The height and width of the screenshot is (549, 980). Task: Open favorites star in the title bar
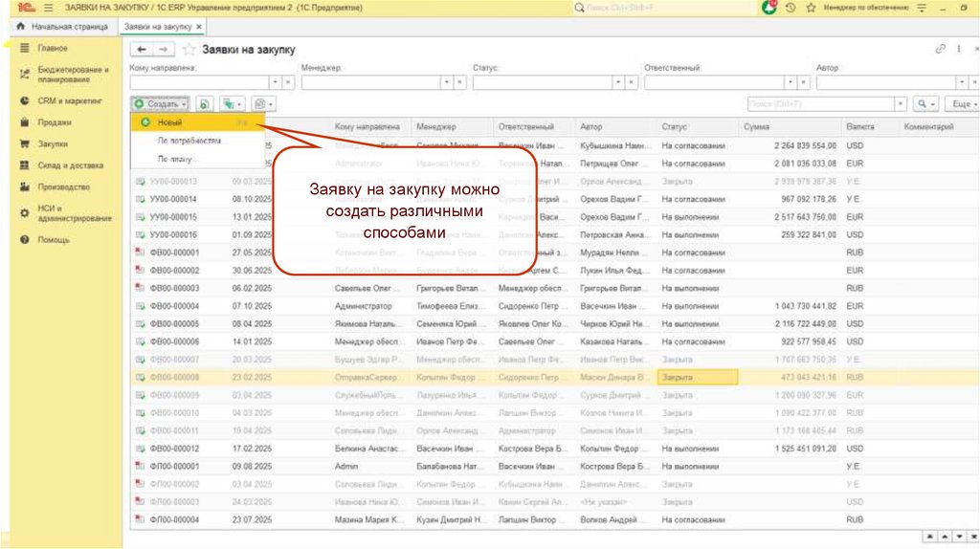click(x=812, y=8)
